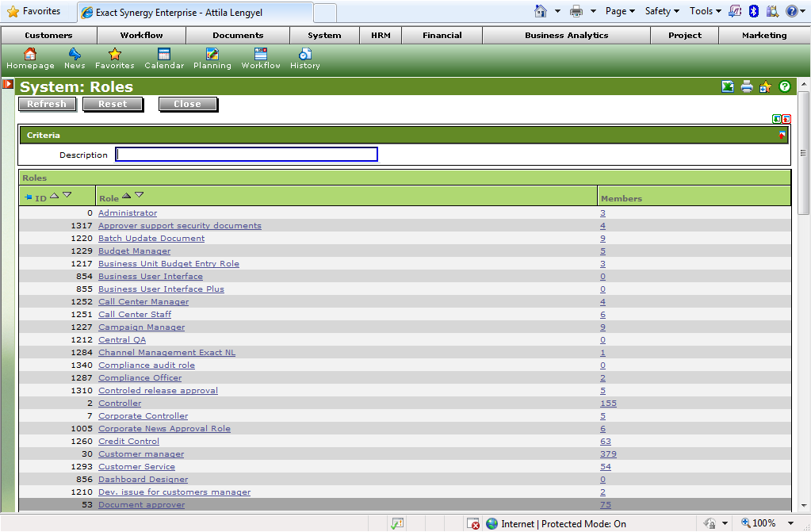Open the Credit Control role link
811x532 pixels.
(x=128, y=442)
